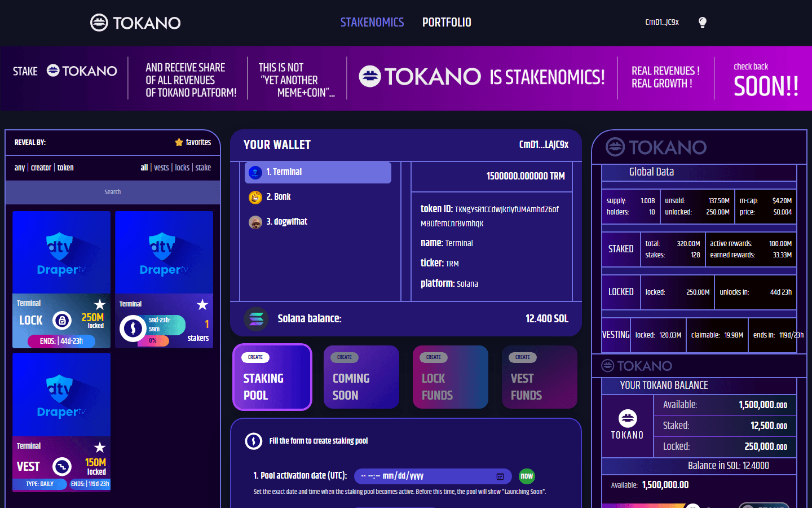Click Balance in SOL: 12.4000 text
The width and height of the screenshot is (812, 508).
click(729, 466)
